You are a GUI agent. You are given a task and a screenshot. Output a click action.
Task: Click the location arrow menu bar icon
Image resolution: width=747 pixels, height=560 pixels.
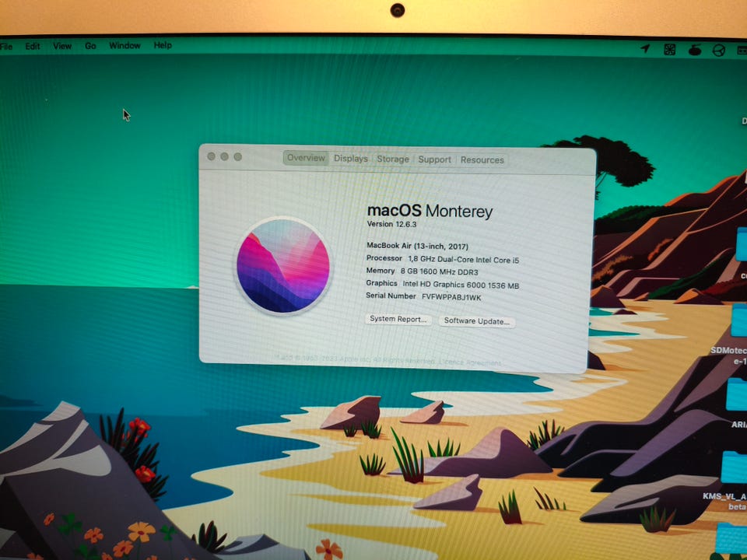(644, 48)
